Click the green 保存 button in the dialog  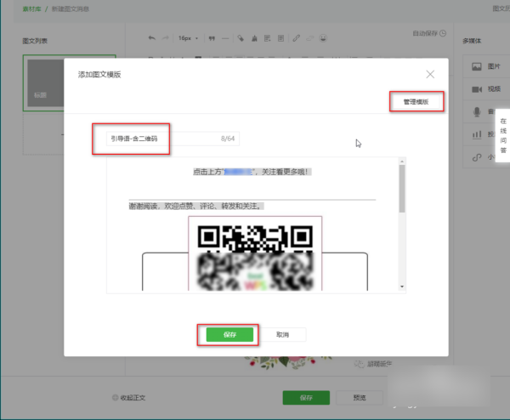pos(229,334)
